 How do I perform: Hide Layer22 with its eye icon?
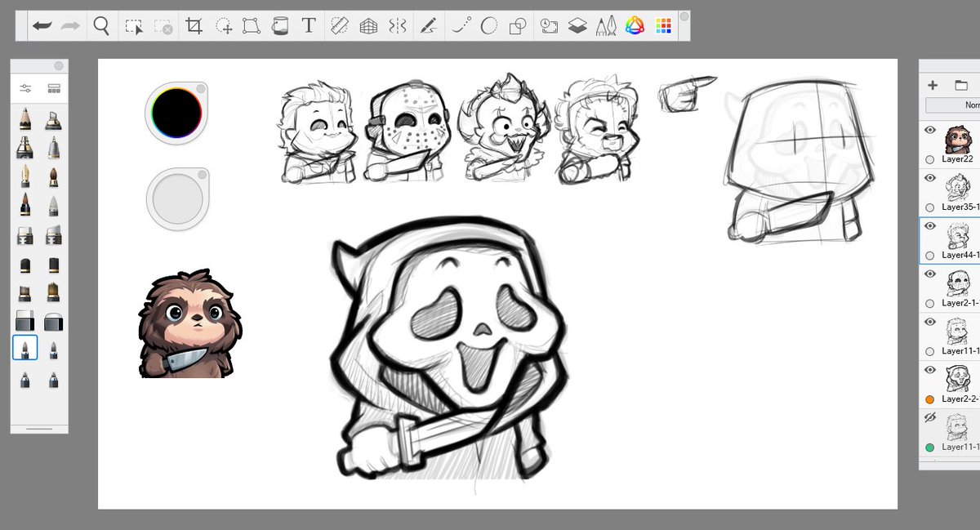click(929, 131)
